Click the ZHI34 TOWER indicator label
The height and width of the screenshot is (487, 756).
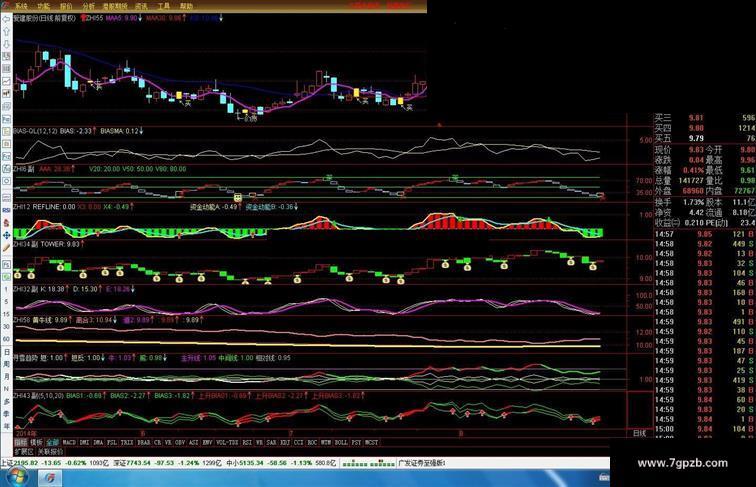coord(49,244)
